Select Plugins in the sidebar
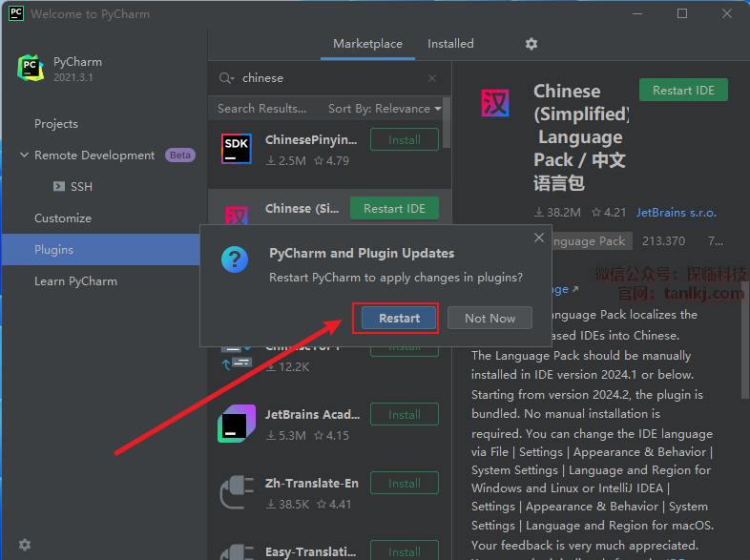 [101, 250]
